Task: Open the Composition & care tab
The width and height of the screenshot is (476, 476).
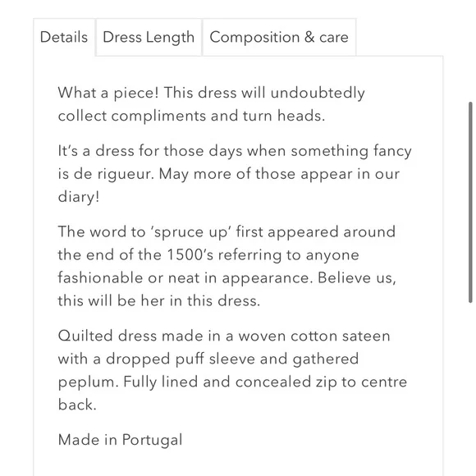Action: (x=279, y=37)
